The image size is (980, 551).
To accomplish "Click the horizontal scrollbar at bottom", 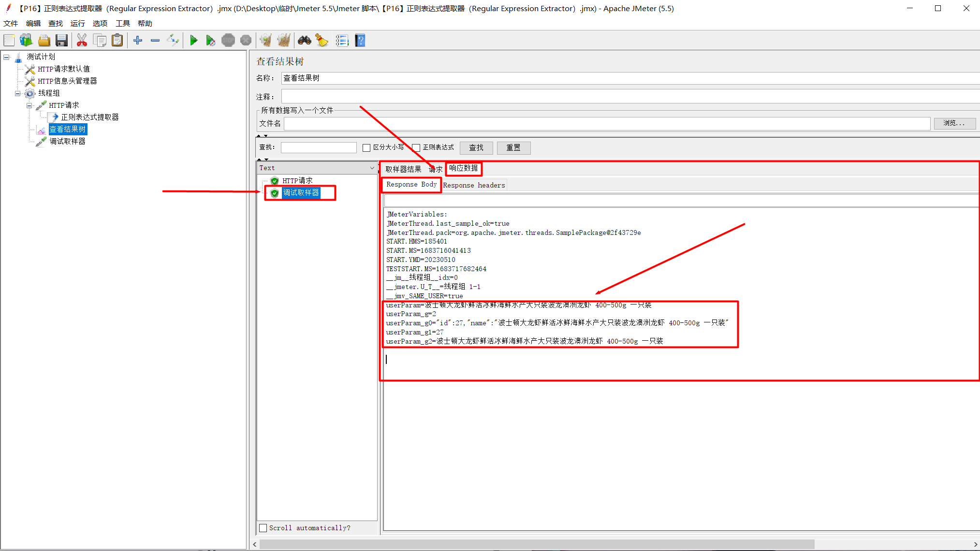I will [x=537, y=545].
